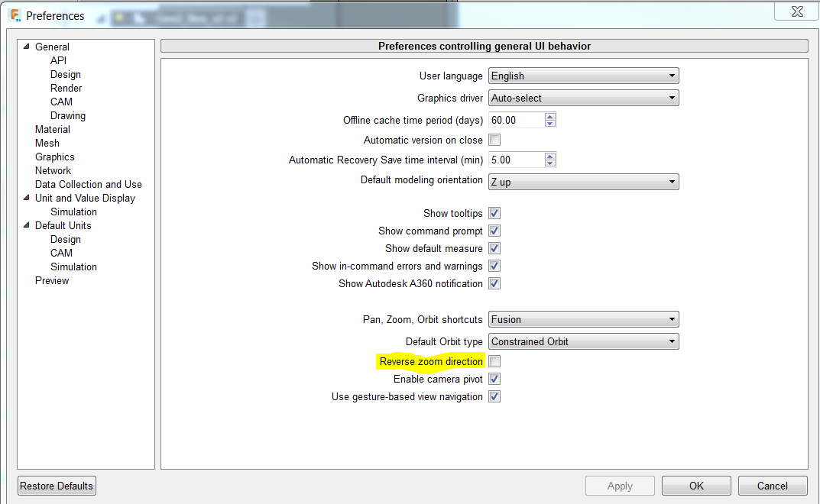
Task: Uncheck "Enable camera pivot"
Action: pos(494,379)
